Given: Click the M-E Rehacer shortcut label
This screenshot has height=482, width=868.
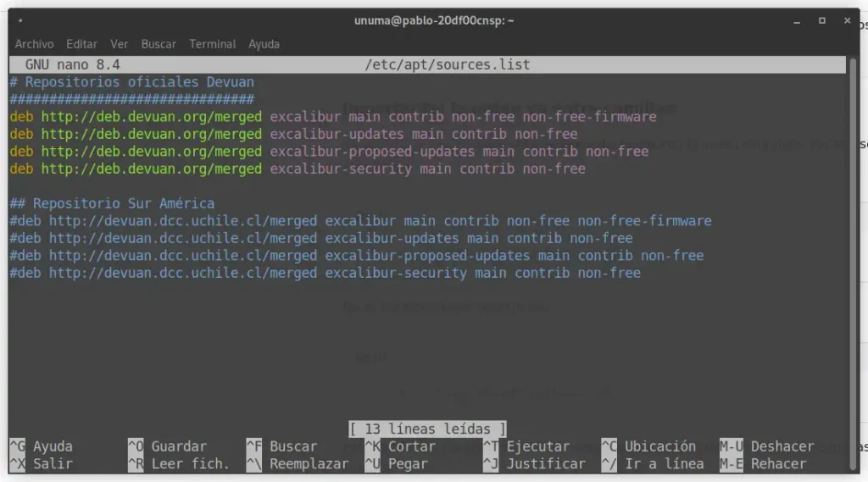Looking at the screenshot, I should tap(764, 463).
